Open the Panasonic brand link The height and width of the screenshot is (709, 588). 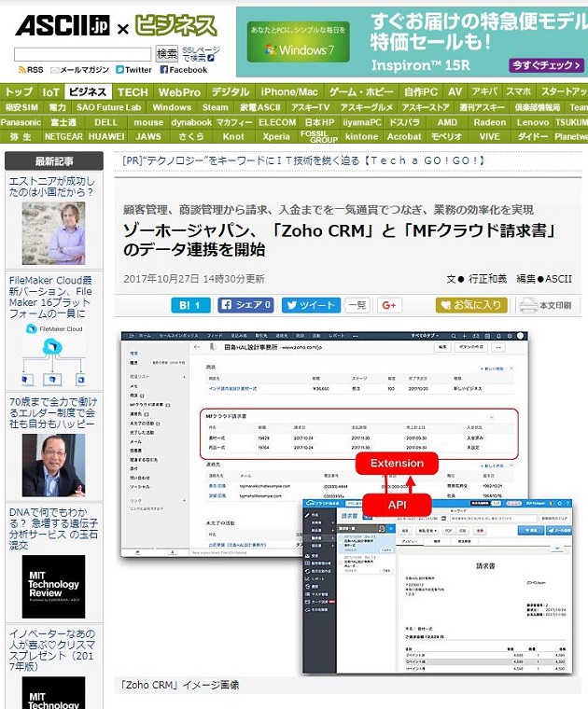click(x=21, y=122)
